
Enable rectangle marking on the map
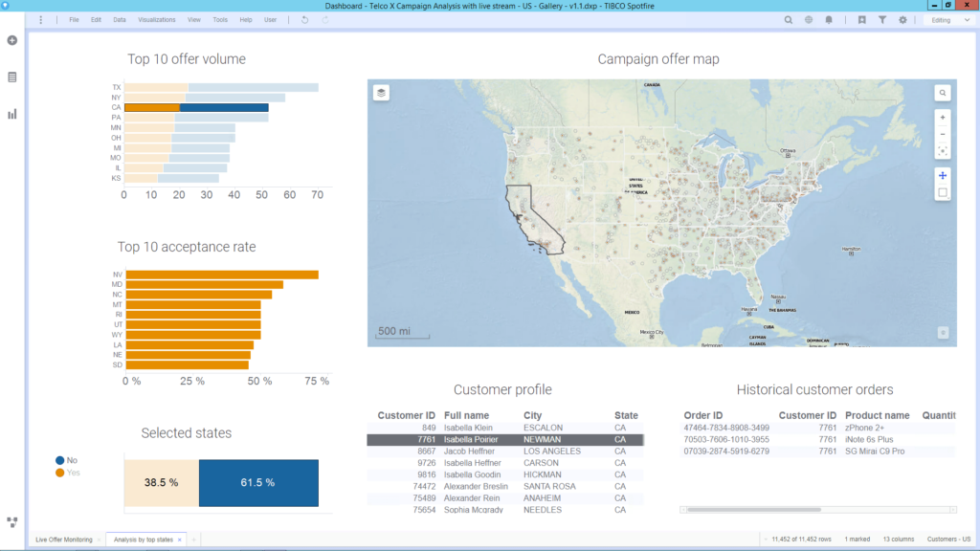click(x=943, y=191)
